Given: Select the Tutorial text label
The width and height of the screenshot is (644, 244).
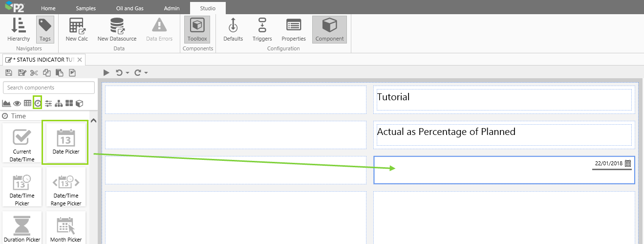Looking at the screenshot, I should click(x=393, y=97).
